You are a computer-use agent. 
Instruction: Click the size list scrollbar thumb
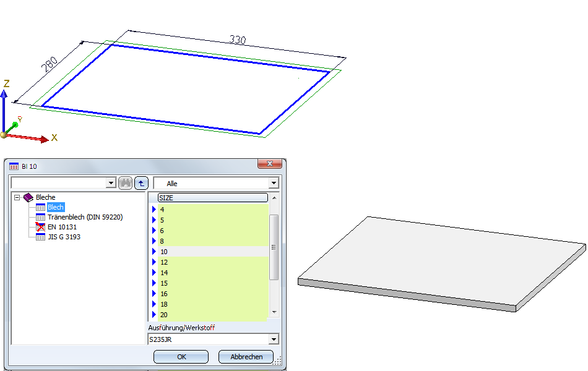point(274,247)
